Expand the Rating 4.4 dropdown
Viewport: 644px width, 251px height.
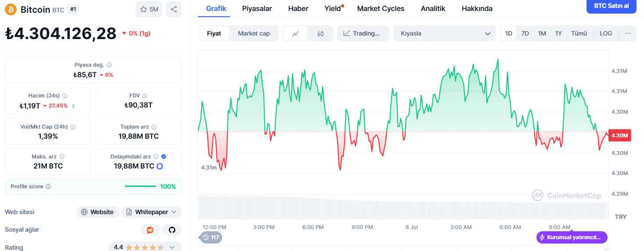(145, 247)
